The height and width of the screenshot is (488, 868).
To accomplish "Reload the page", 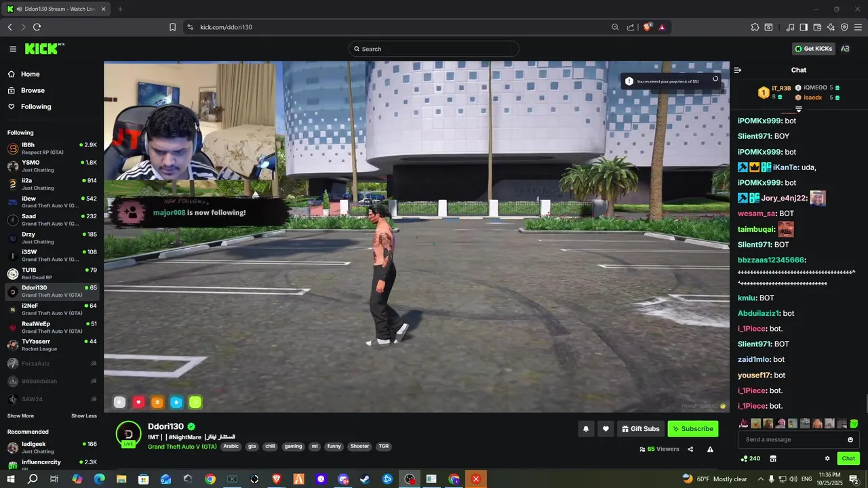I will [x=37, y=27].
